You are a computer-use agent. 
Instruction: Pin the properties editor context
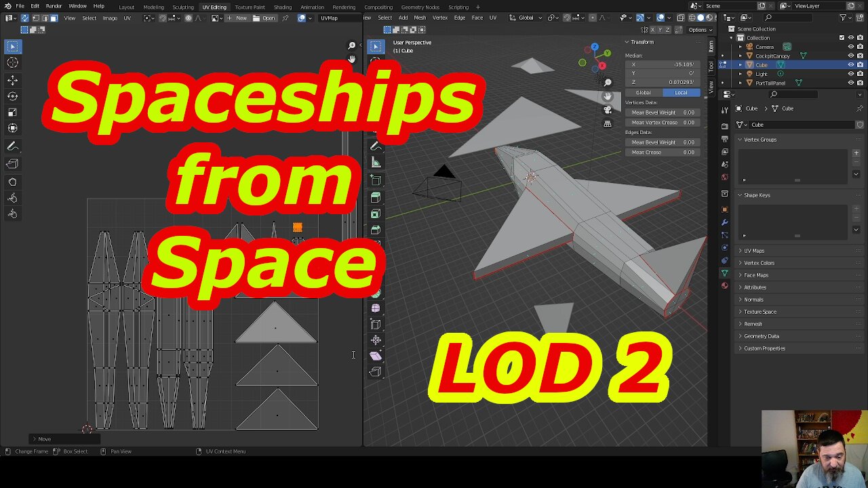(860, 108)
